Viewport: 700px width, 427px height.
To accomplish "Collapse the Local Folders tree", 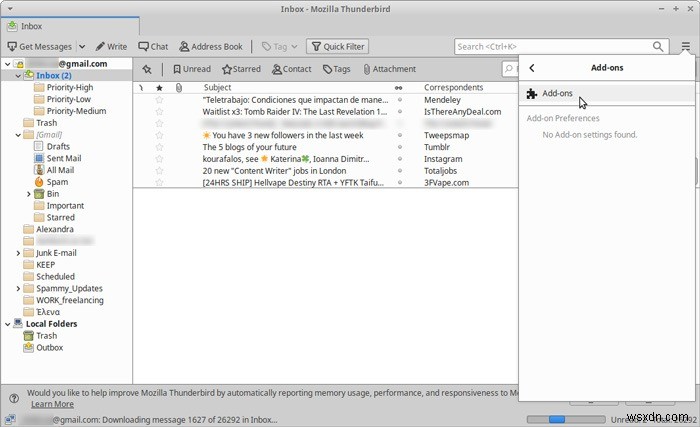I will (x=8, y=324).
